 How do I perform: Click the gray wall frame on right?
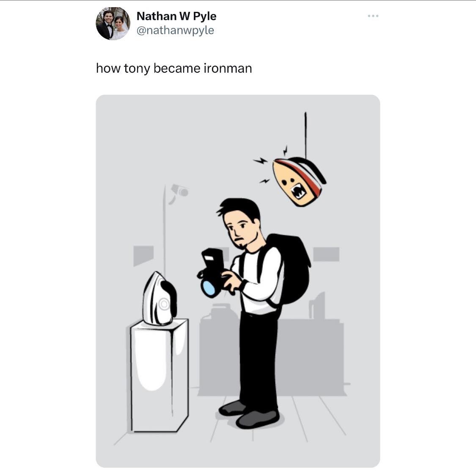[326, 254]
